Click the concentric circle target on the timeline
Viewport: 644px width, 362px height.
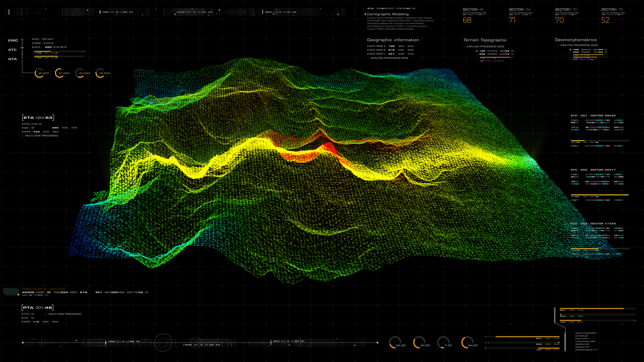point(163,343)
